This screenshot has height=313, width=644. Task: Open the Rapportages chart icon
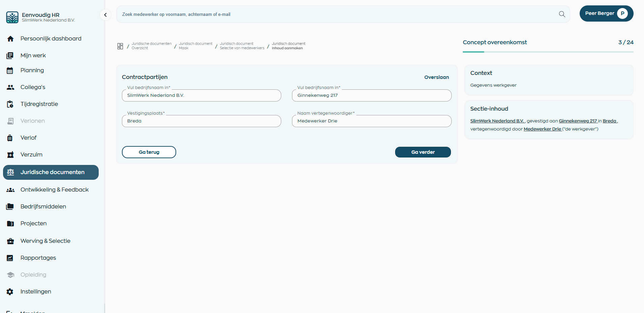point(10,258)
